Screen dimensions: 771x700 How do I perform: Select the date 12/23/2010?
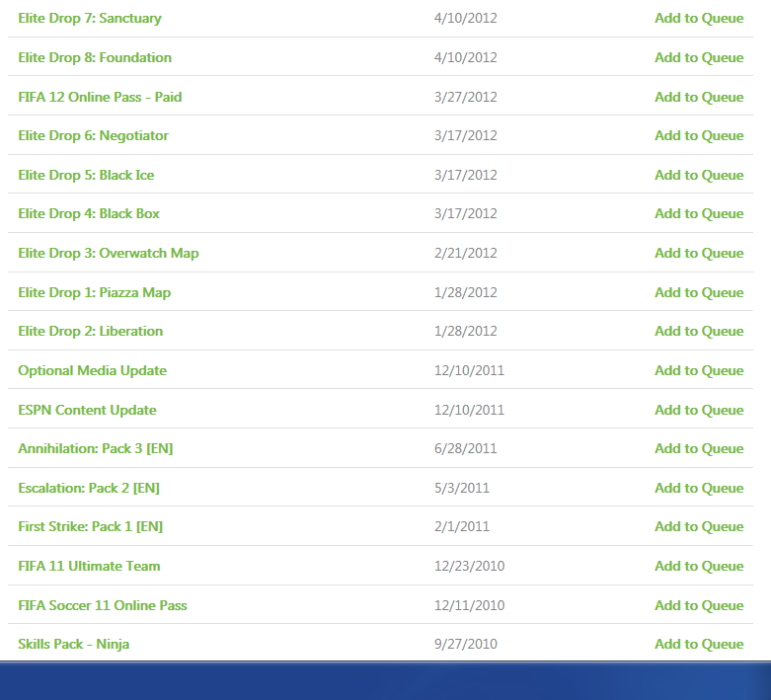point(469,566)
